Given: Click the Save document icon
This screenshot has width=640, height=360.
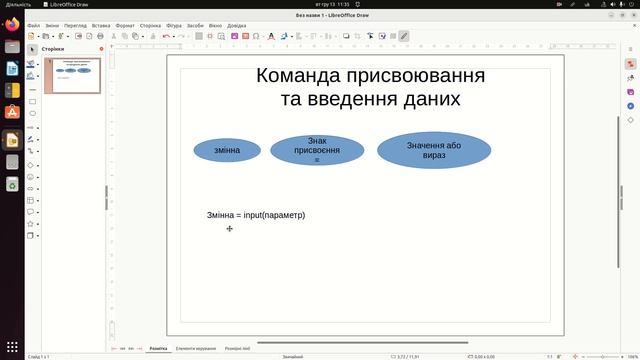Looking at the screenshot, I should 60,36.
